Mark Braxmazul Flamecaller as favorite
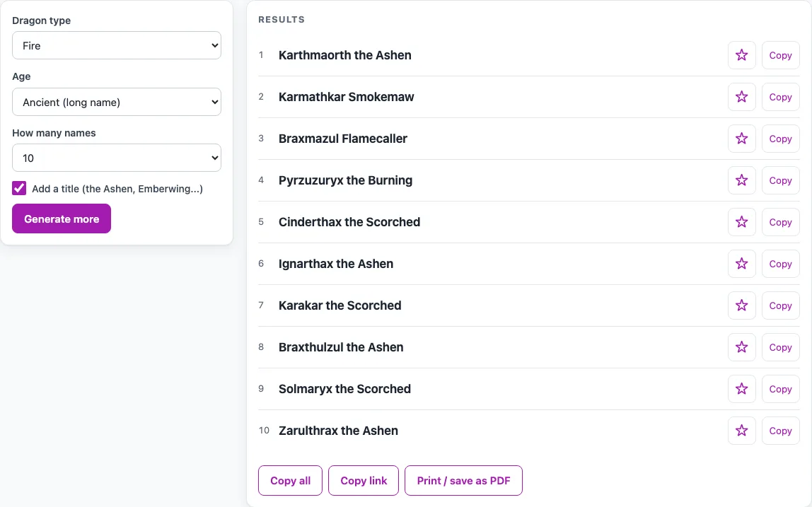812x507 pixels. pos(741,139)
